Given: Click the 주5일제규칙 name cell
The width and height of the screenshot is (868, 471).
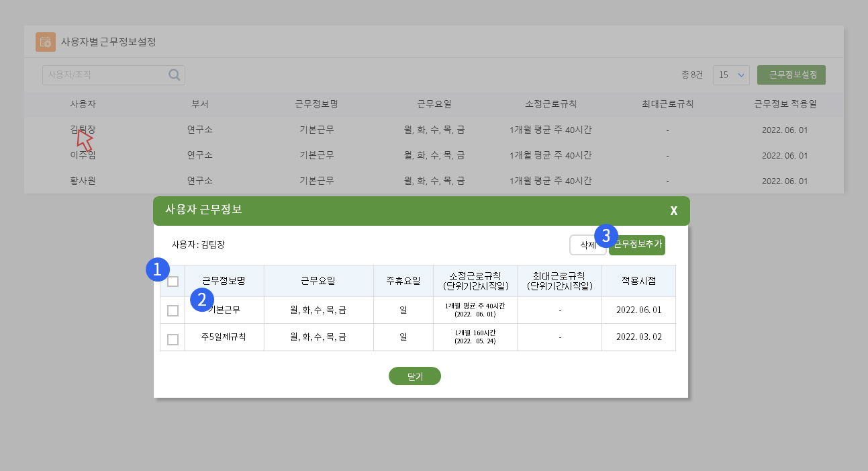Looking at the screenshot, I should coord(224,337).
